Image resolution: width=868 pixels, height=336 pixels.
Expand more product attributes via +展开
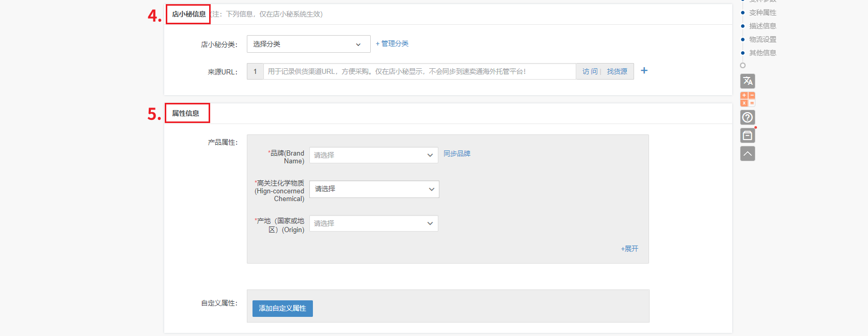pyautogui.click(x=629, y=249)
